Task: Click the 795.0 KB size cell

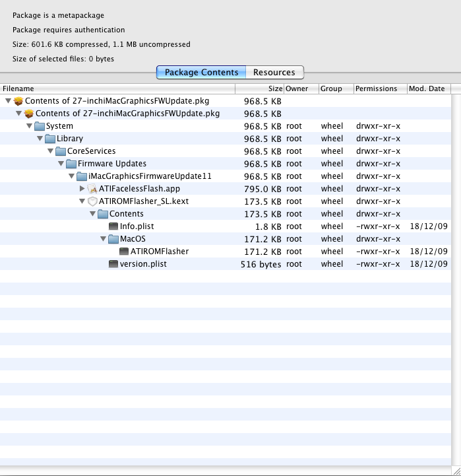Action: tap(262, 189)
